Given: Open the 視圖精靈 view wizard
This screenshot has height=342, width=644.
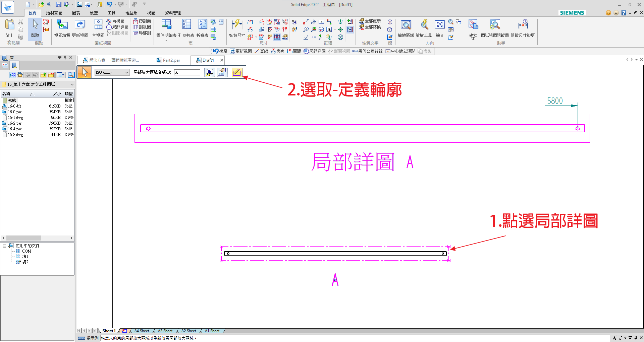Looking at the screenshot, I should [x=62, y=28].
